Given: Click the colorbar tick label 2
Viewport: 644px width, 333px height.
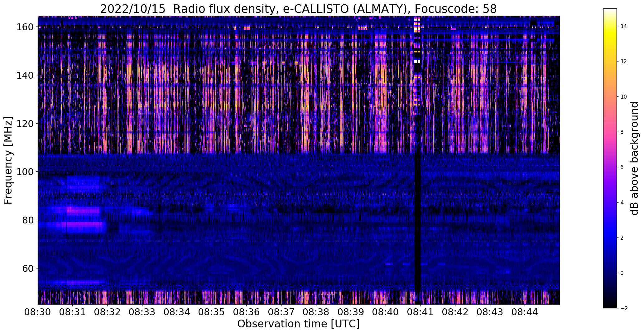Looking at the screenshot, I should click(x=622, y=238).
